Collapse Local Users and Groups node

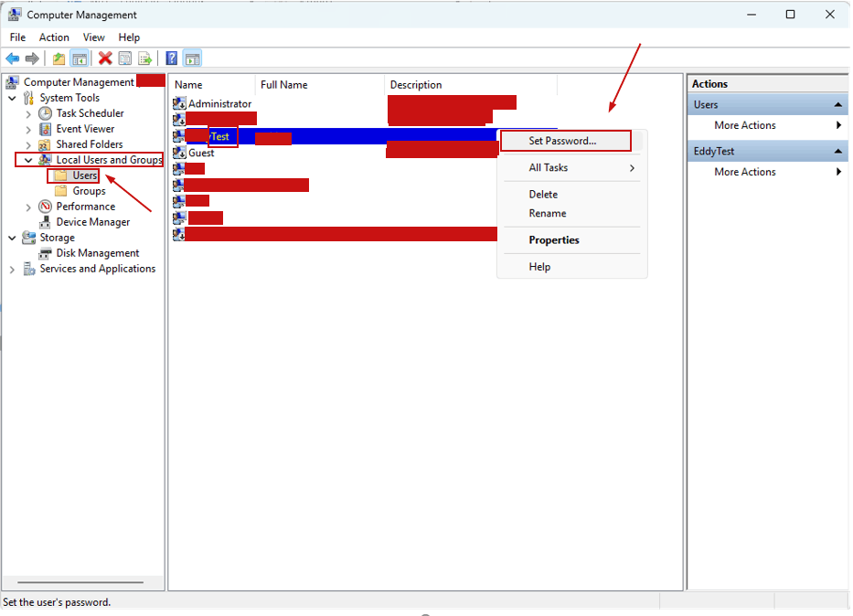tap(28, 160)
